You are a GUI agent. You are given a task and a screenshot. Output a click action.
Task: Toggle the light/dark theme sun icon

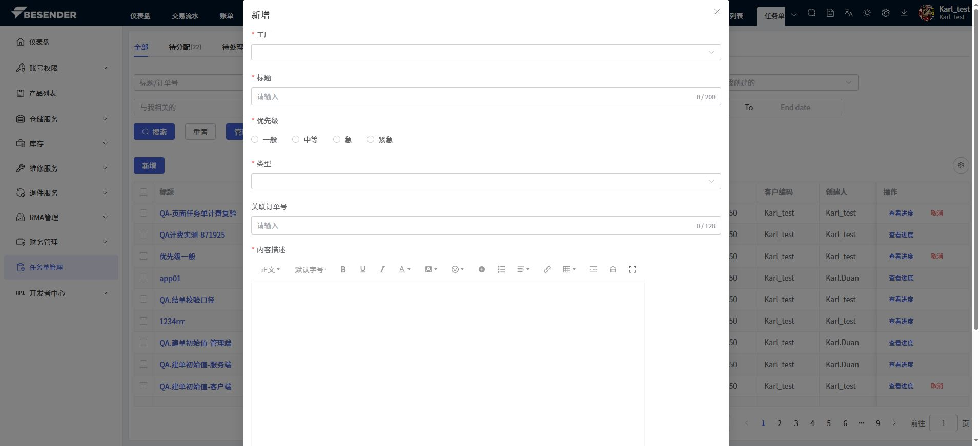(867, 13)
